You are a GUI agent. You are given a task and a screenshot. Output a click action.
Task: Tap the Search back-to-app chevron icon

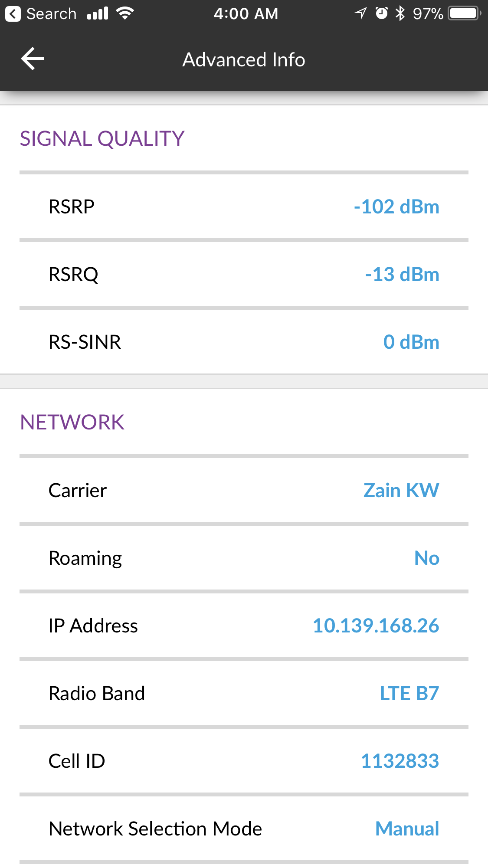[13, 14]
